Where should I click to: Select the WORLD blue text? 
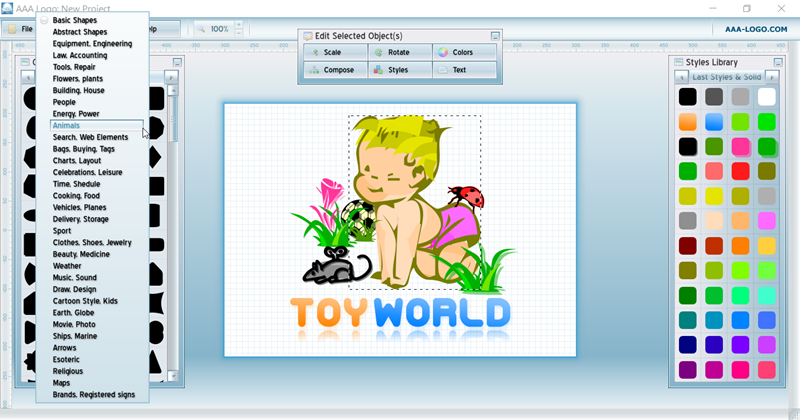pos(442,313)
